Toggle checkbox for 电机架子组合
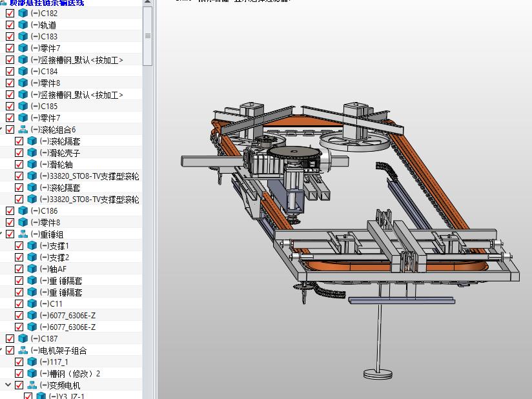 [10, 350]
